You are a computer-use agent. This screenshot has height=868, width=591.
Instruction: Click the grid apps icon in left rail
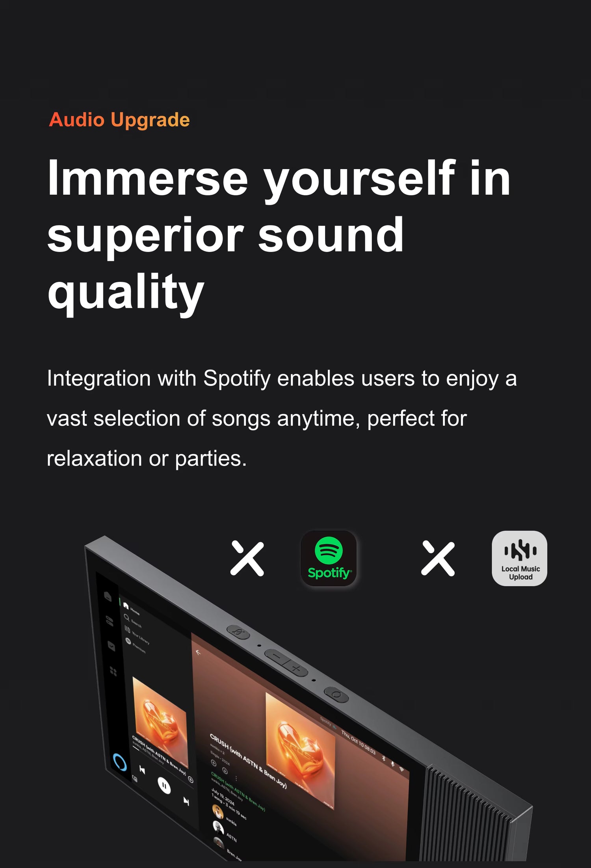click(x=113, y=671)
